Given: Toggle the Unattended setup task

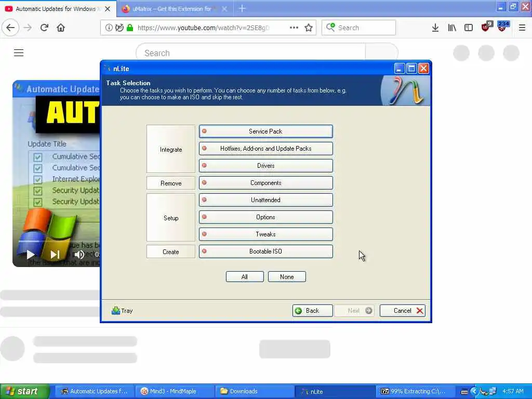Looking at the screenshot, I should 265,200.
